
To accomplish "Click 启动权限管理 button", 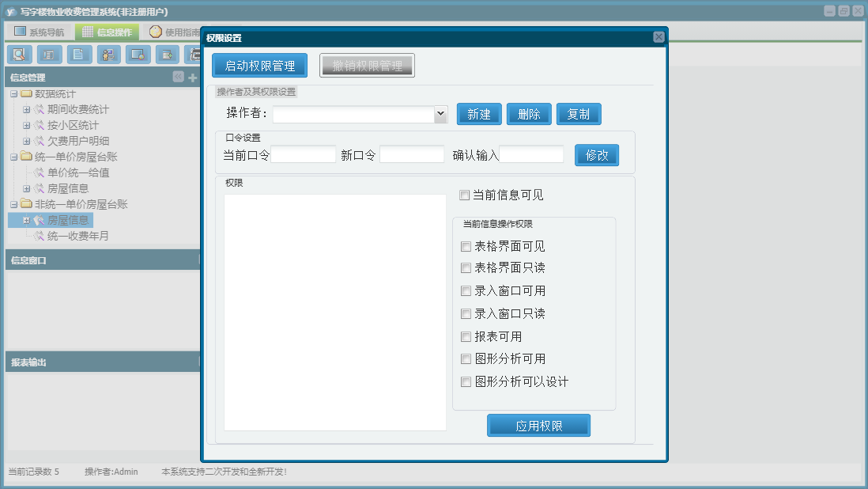I will click(x=259, y=66).
